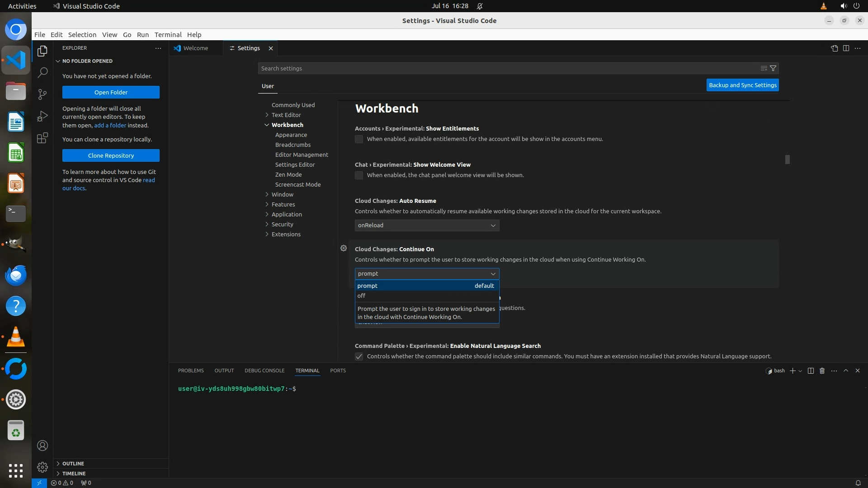Choose the off option in dropdown list
This screenshot has height=488, width=868.
click(x=362, y=296)
